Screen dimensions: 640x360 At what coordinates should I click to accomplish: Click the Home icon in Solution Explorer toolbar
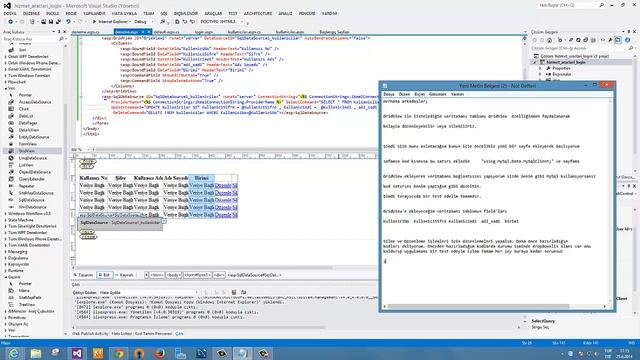549,40
